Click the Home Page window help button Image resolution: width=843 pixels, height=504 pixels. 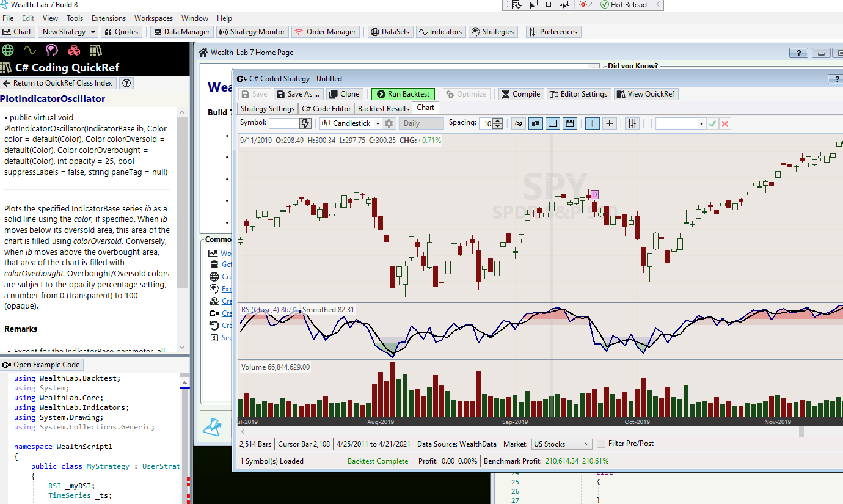798,53
